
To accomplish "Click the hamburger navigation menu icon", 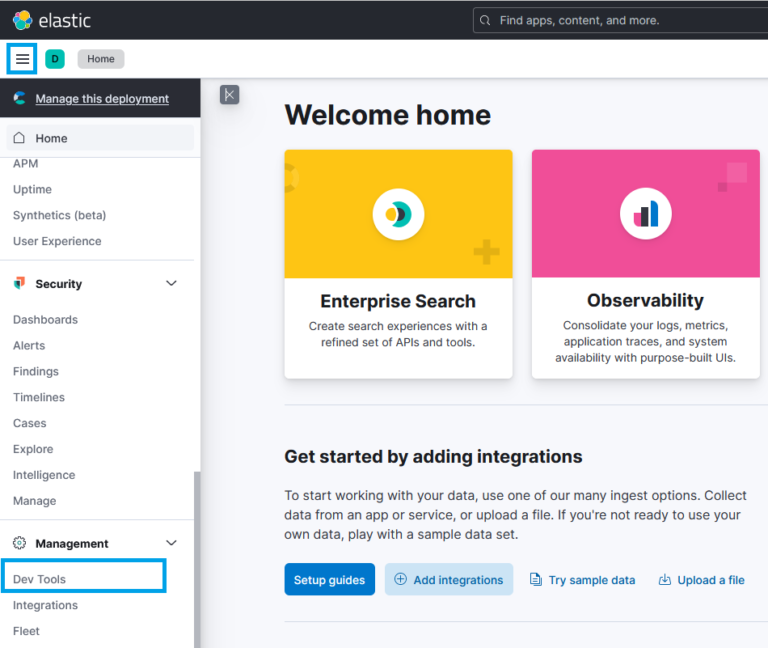I will pos(22,59).
